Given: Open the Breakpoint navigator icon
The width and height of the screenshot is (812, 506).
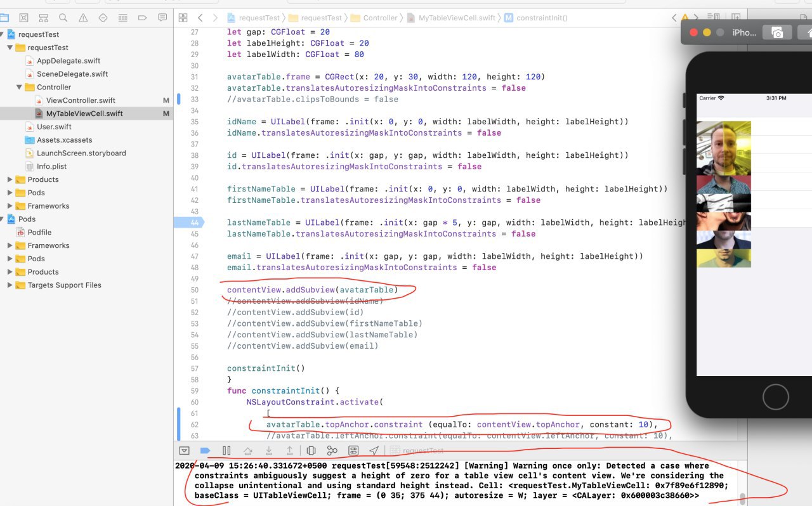Looking at the screenshot, I should click(x=142, y=18).
